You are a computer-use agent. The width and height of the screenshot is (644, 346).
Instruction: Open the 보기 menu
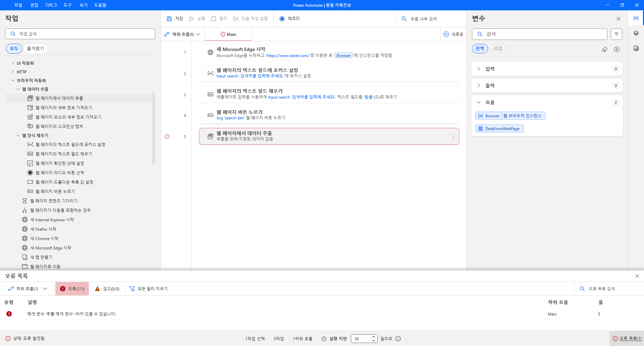(84, 5)
